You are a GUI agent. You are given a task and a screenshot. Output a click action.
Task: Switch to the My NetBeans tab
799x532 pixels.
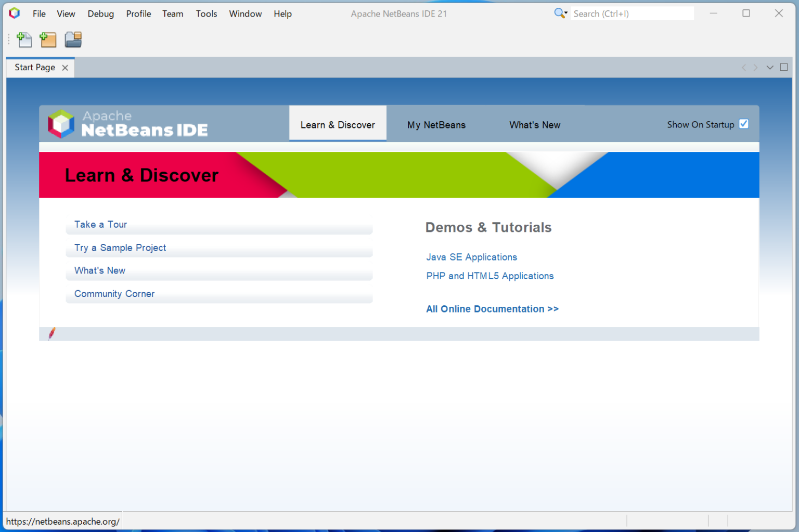(436, 125)
